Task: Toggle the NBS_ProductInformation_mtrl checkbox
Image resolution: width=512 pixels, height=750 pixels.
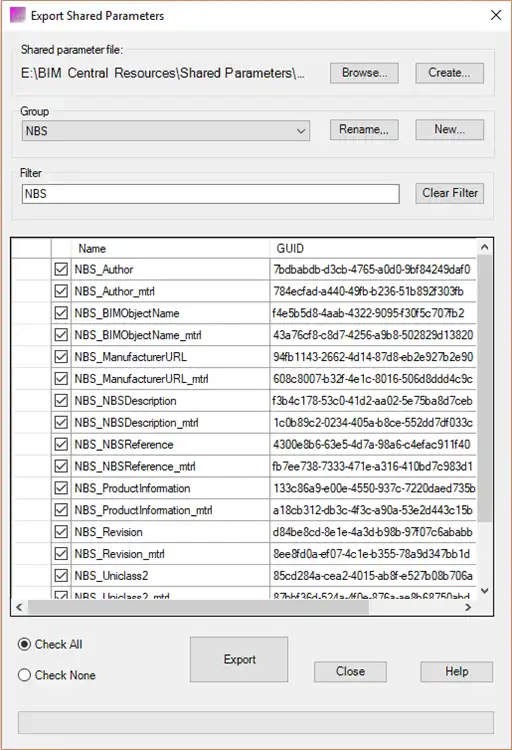Action: point(61,510)
